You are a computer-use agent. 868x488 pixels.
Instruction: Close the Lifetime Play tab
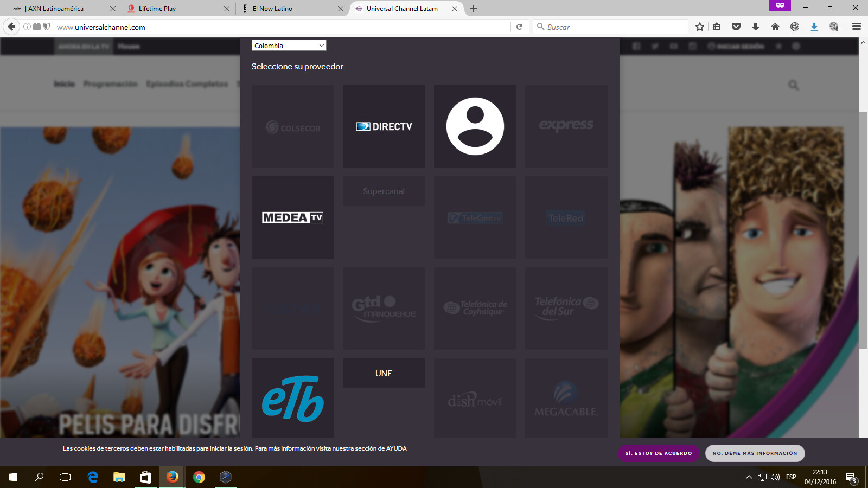[x=227, y=9]
